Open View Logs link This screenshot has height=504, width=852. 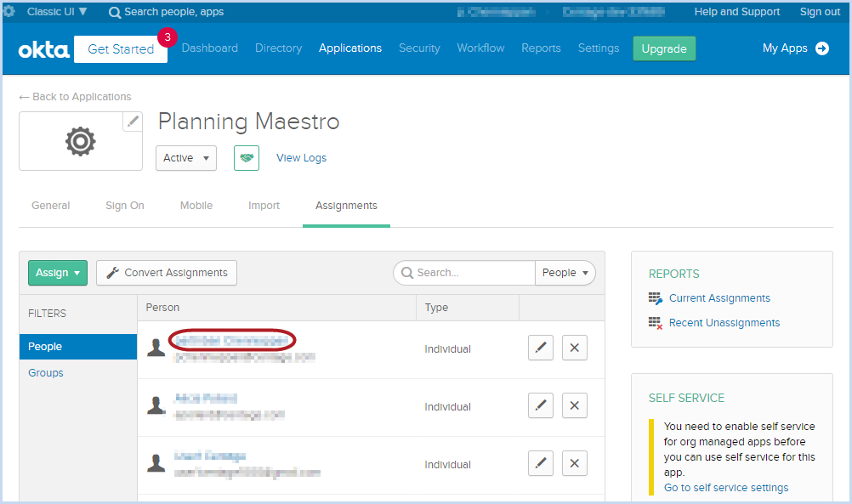(301, 158)
